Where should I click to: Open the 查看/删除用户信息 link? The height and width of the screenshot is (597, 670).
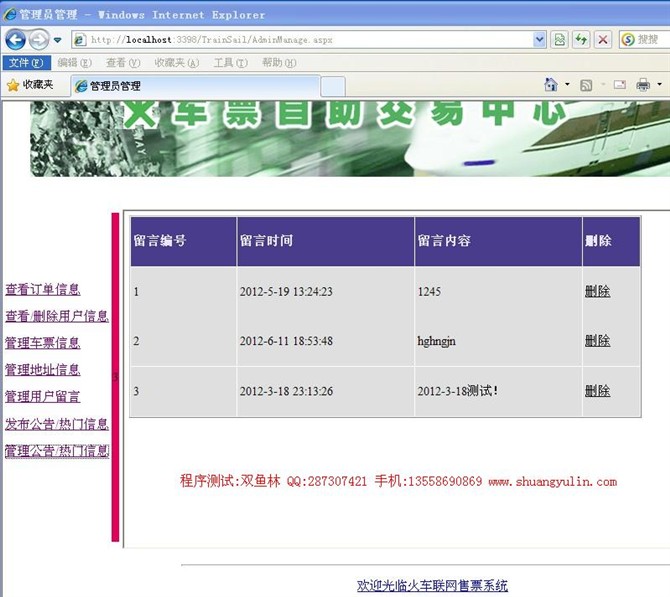pyautogui.click(x=57, y=316)
